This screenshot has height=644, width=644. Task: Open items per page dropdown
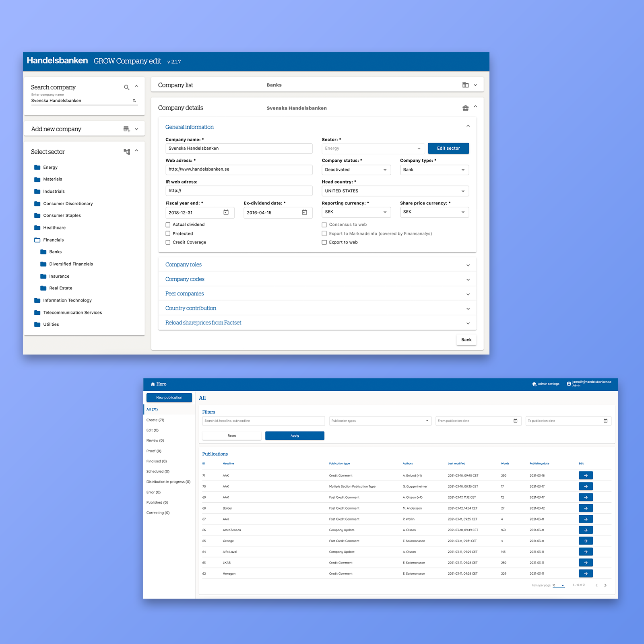(x=559, y=586)
